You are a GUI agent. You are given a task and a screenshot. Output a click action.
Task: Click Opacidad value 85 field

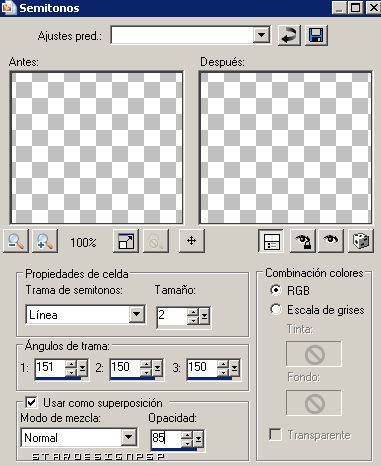coord(166,438)
